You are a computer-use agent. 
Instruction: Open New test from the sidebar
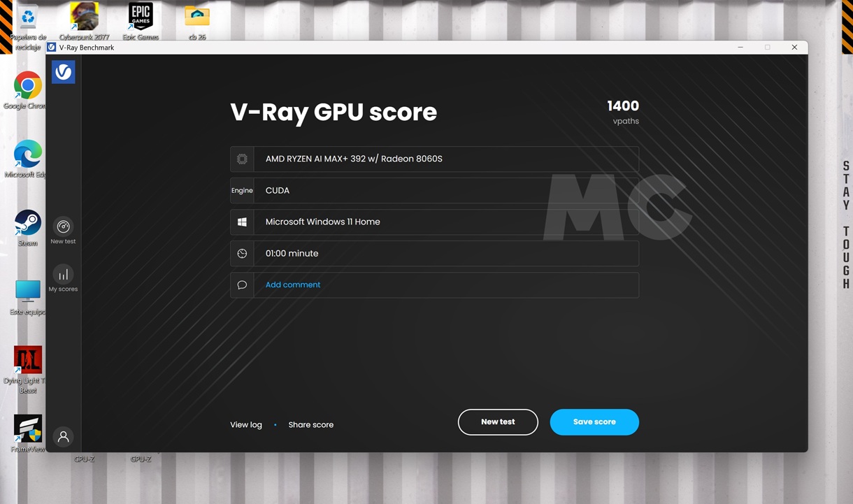tap(63, 231)
